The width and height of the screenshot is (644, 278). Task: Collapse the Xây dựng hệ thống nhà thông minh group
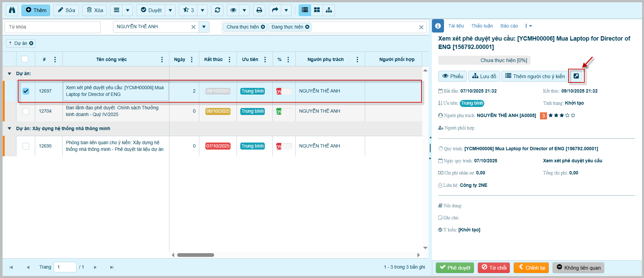coord(9,128)
